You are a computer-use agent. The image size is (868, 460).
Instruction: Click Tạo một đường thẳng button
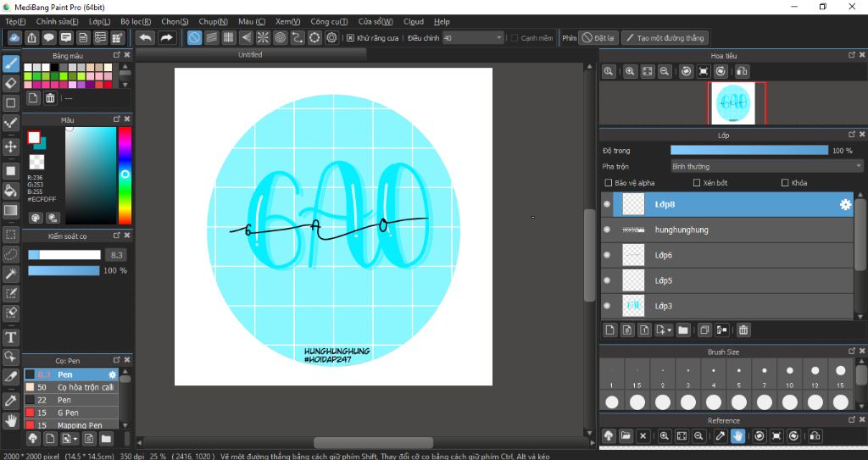pos(665,37)
